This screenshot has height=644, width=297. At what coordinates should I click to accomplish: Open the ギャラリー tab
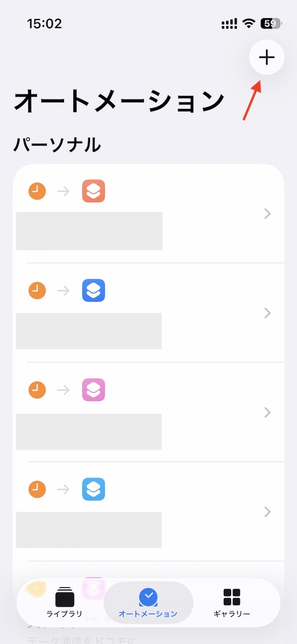click(x=232, y=603)
